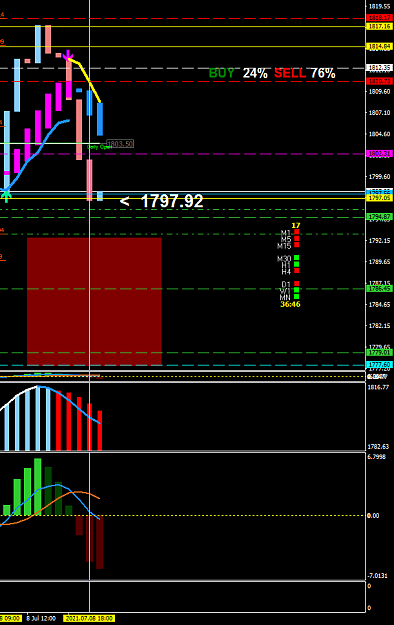Click the red M15 trend square
This screenshot has height=625, width=394.
coord(296,244)
